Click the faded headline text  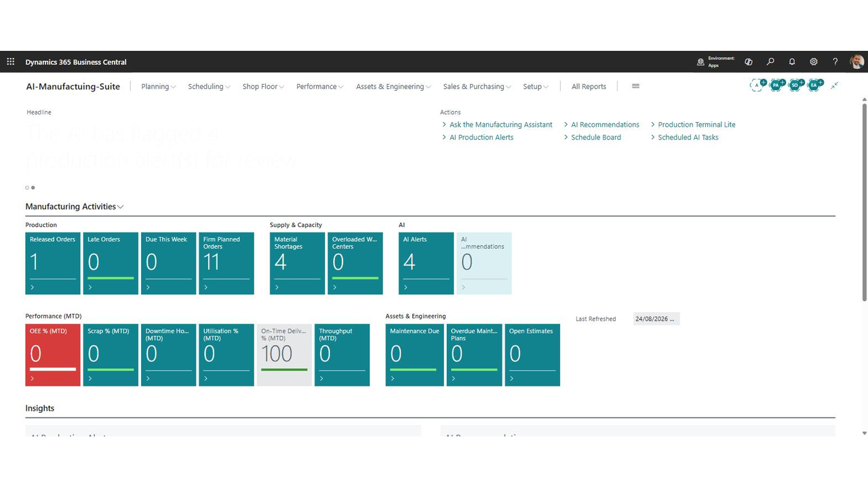point(161,147)
